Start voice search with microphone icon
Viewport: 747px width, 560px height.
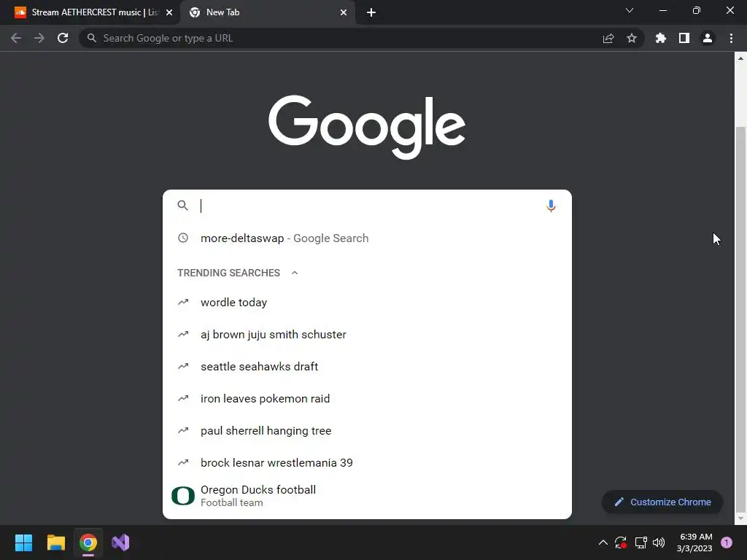551,206
